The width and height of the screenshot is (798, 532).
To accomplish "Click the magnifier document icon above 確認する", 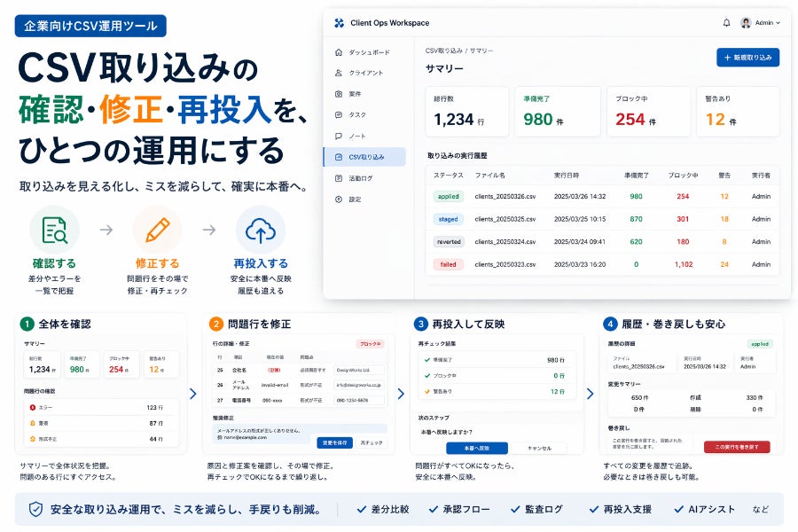I will click(54, 231).
